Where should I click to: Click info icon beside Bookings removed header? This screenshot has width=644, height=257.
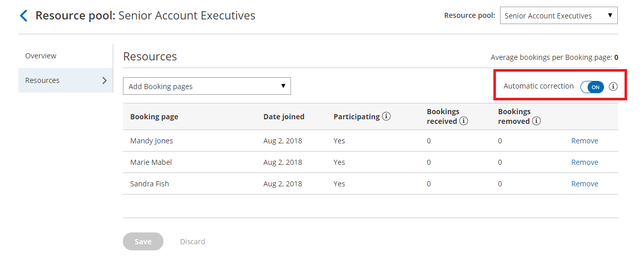[536, 121]
